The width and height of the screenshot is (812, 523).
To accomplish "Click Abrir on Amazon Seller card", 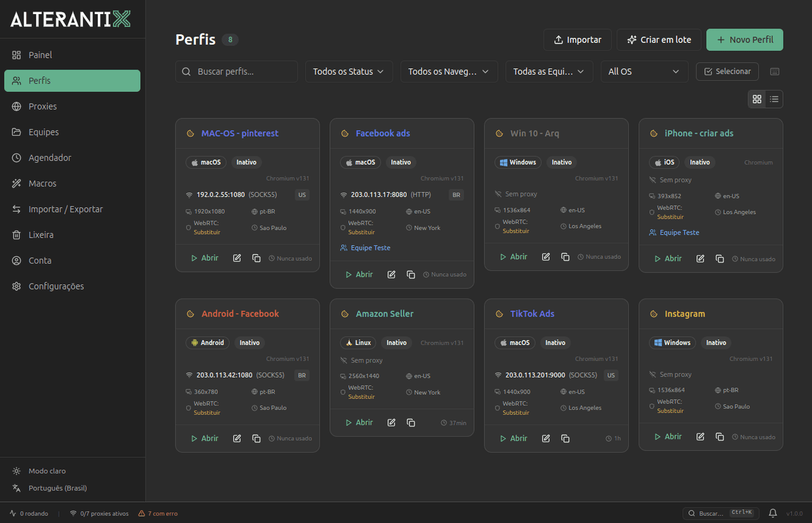I will 359,423.
